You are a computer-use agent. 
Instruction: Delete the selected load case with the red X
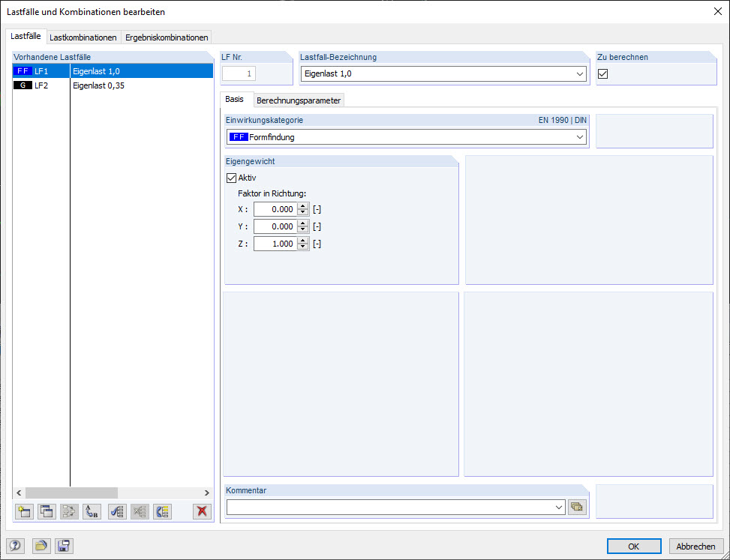pos(202,511)
